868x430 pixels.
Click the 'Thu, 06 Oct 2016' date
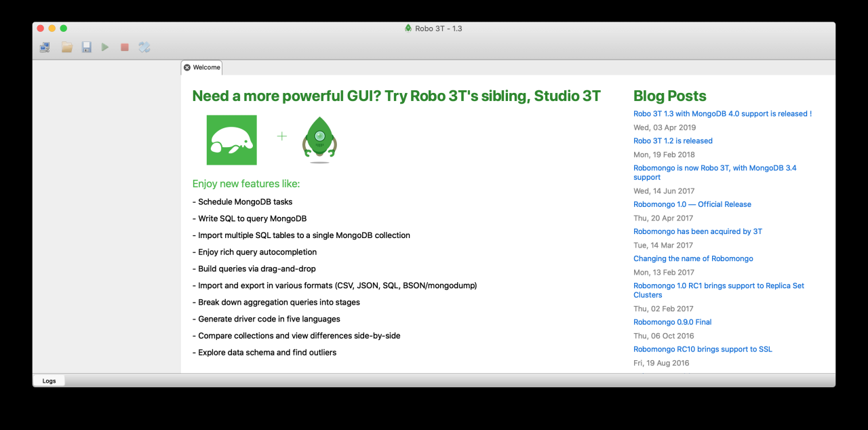click(664, 336)
